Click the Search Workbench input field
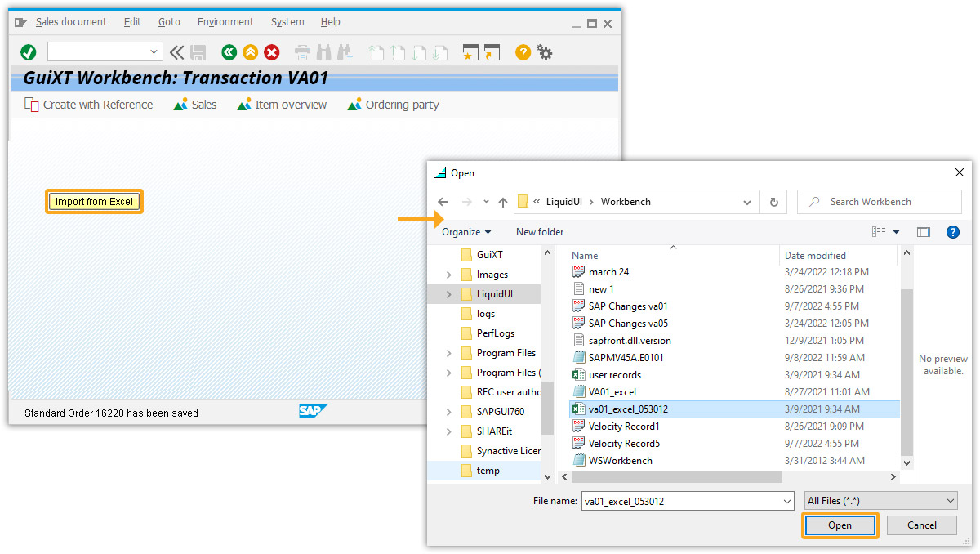980x554 pixels. tap(880, 202)
